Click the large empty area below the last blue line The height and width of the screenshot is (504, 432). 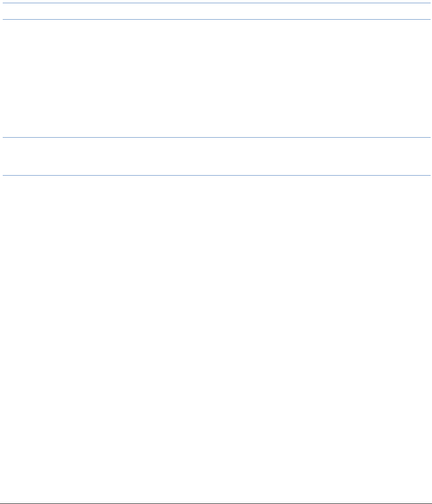pyautogui.click(x=216, y=339)
